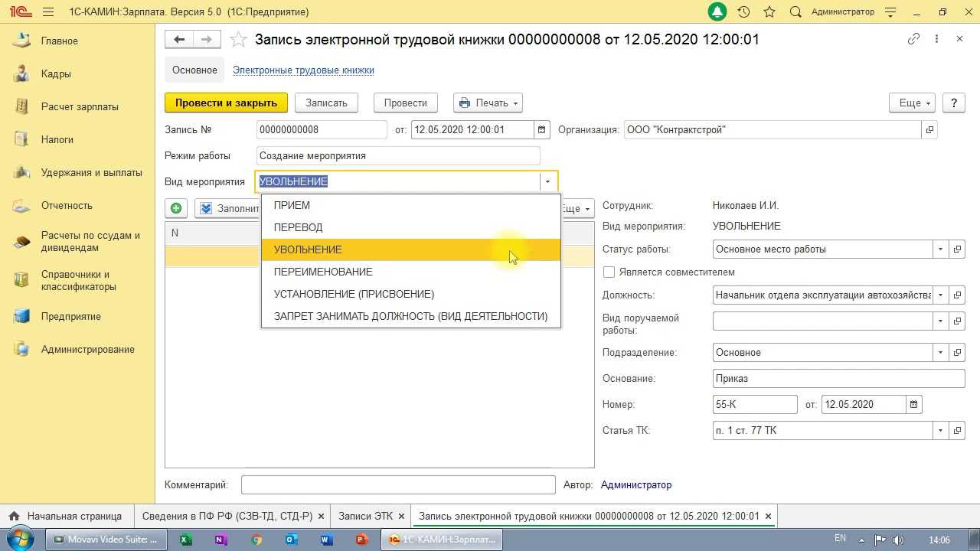Viewport: 980px width, 551px height.
Task: Open the 1C main menu hamburger icon
Action: coord(49,12)
